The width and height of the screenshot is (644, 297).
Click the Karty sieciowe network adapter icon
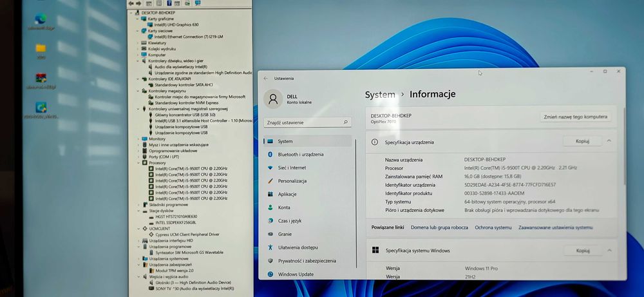pyautogui.click(x=144, y=31)
